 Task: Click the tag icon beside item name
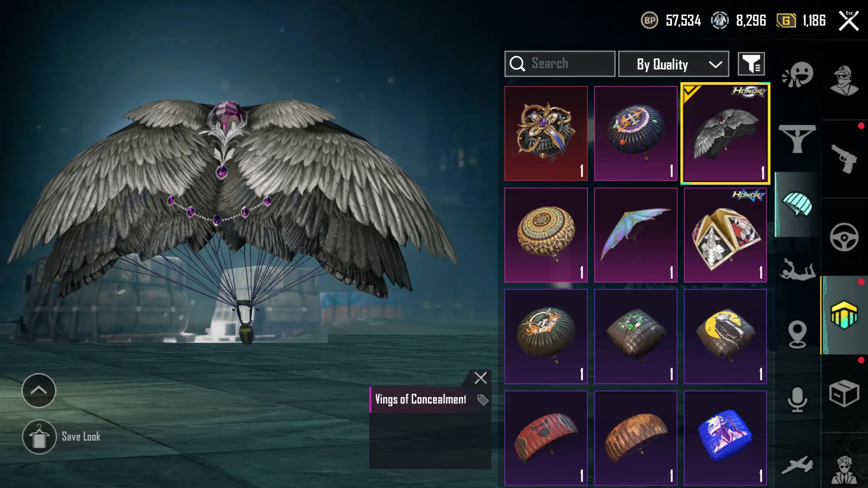[x=482, y=400]
